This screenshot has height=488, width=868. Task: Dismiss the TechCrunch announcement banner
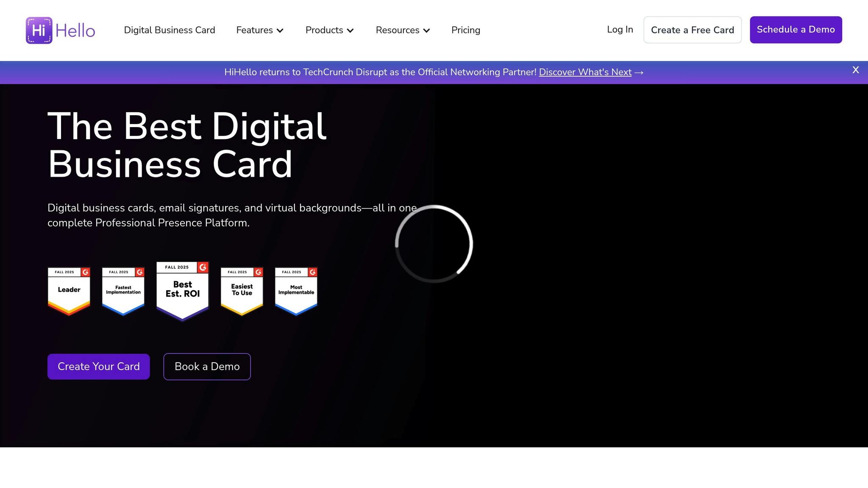(x=856, y=70)
